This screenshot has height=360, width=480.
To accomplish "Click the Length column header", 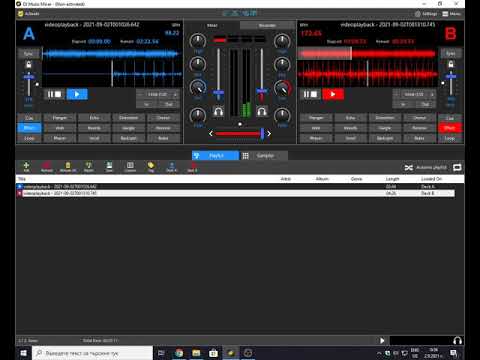I will click(x=392, y=179).
